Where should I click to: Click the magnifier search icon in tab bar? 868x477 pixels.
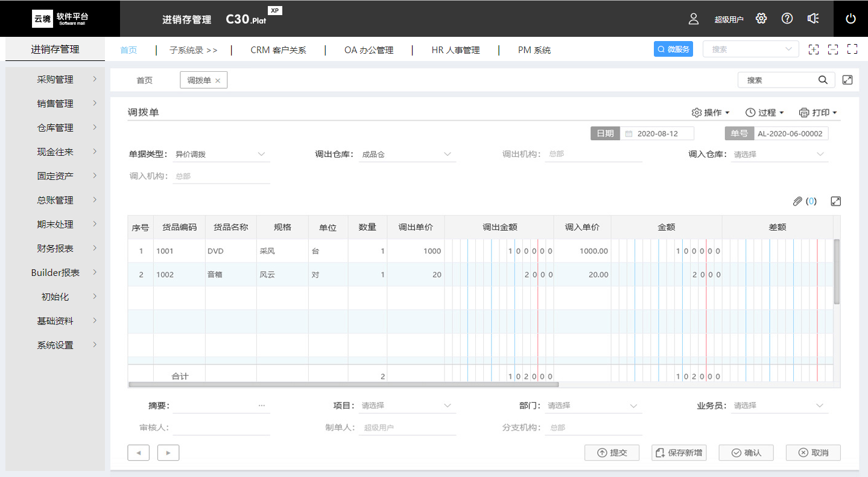[x=823, y=80]
